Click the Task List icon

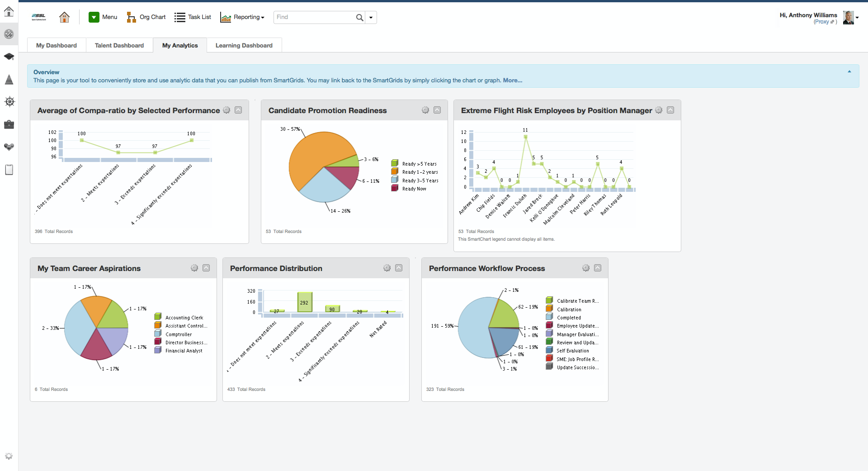coord(180,17)
